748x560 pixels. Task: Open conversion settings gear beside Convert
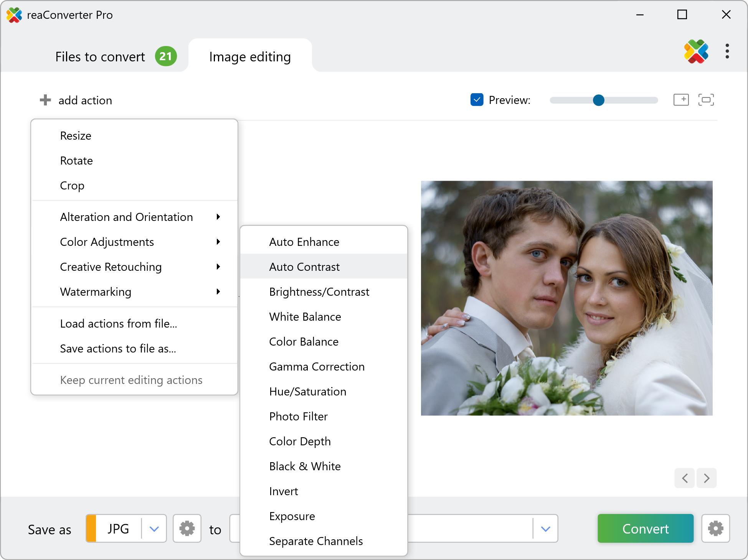pos(715,529)
